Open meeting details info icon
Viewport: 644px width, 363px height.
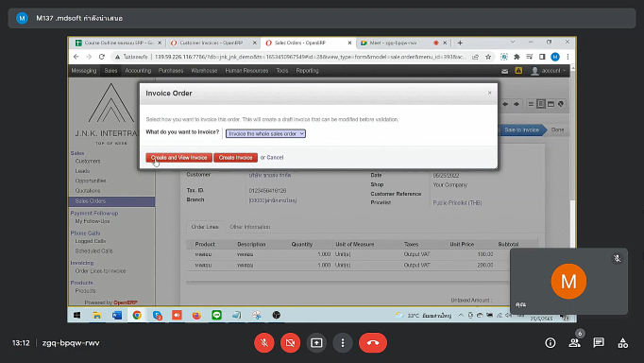coord(551,343)
